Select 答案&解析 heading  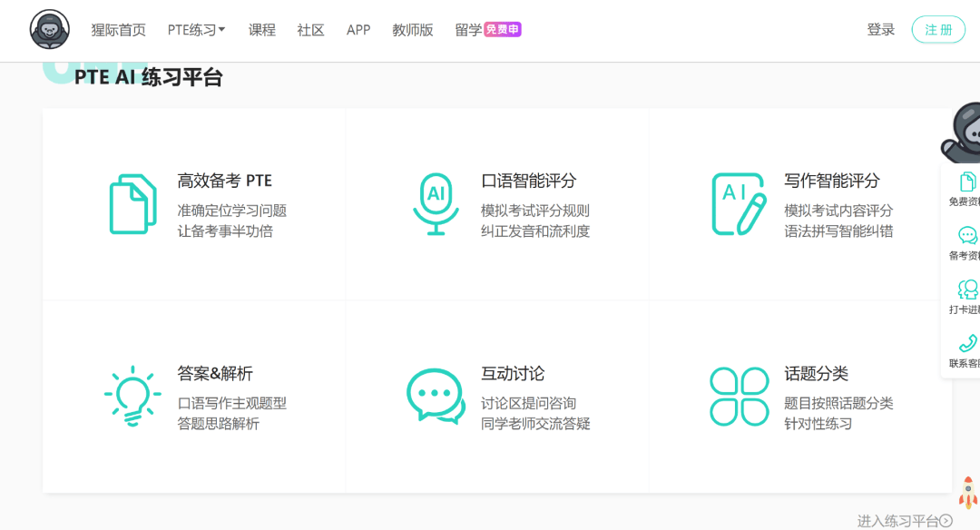coord(215,373)
